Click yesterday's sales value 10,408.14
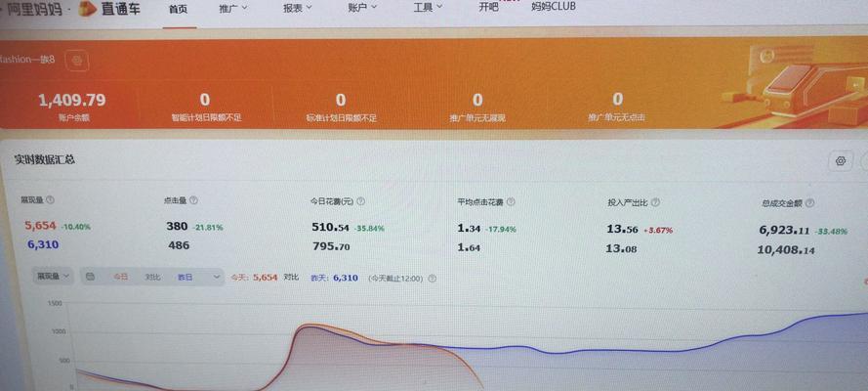Image resolution: width=868 pixels, height=391 pixels. (x=786, y=250)
